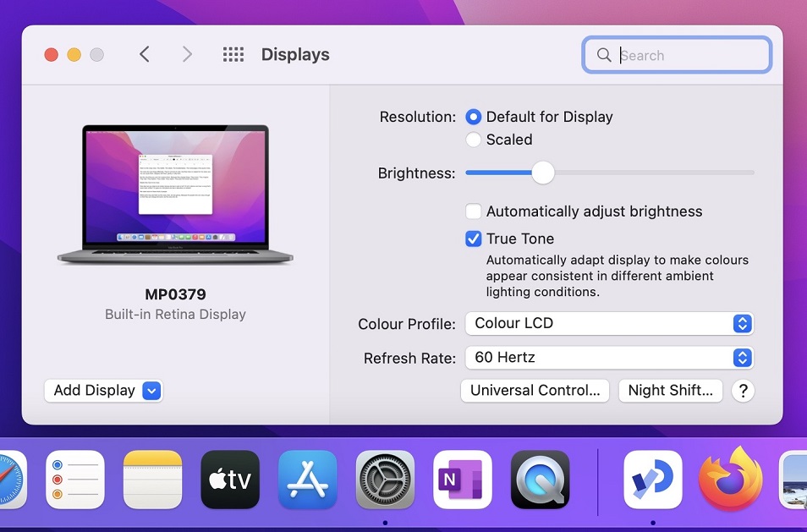
Task: Open Reminders from the dock
Action: tap(75, 480)
